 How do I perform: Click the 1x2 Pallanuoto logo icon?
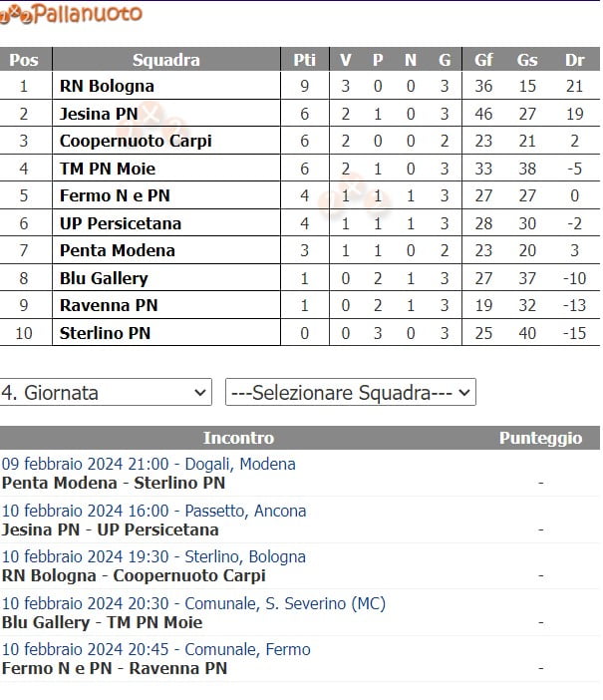18,14
